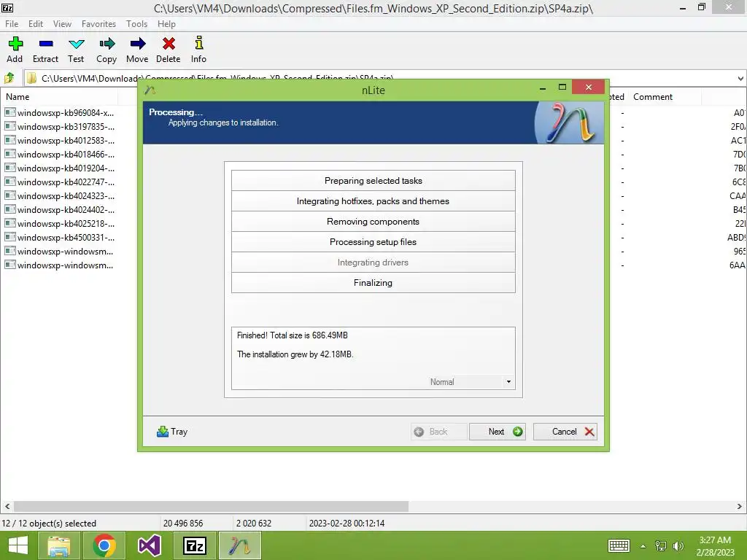Open File Explorer from the taskbar
747x560 pixels.
point(59,545)
